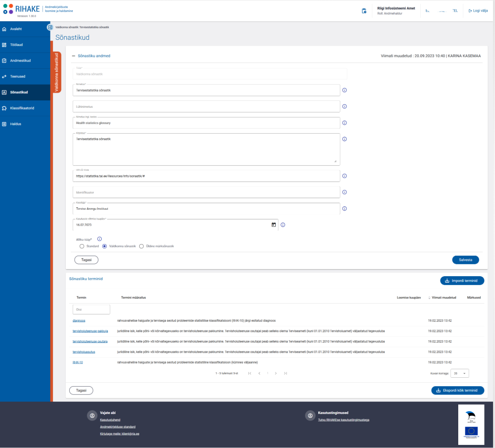The height and width of the screenshot is (448, 495).
Task: Click the orange Valdkonna sõnastikud vertical tab
Action: tap(57, 72)
